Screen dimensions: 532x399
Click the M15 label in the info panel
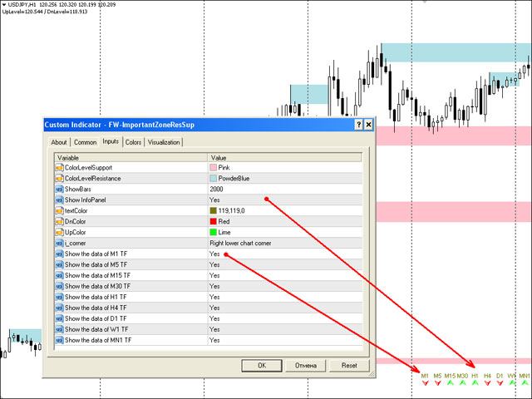(450, 376)
